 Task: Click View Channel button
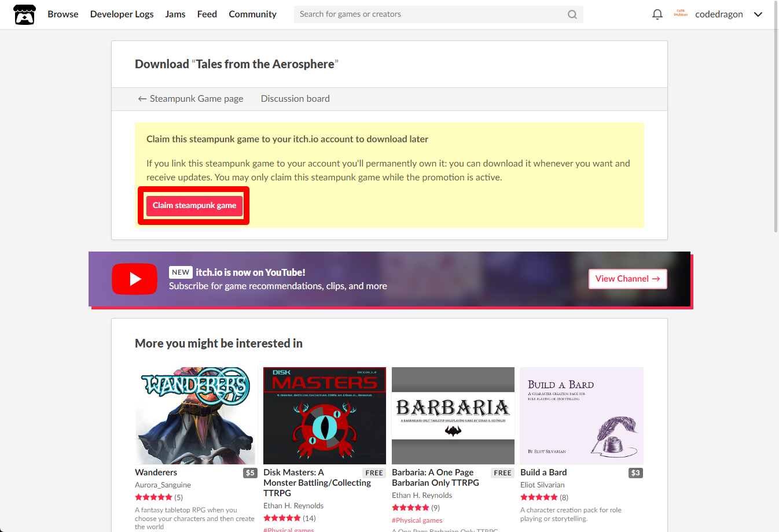pos(628,279)
